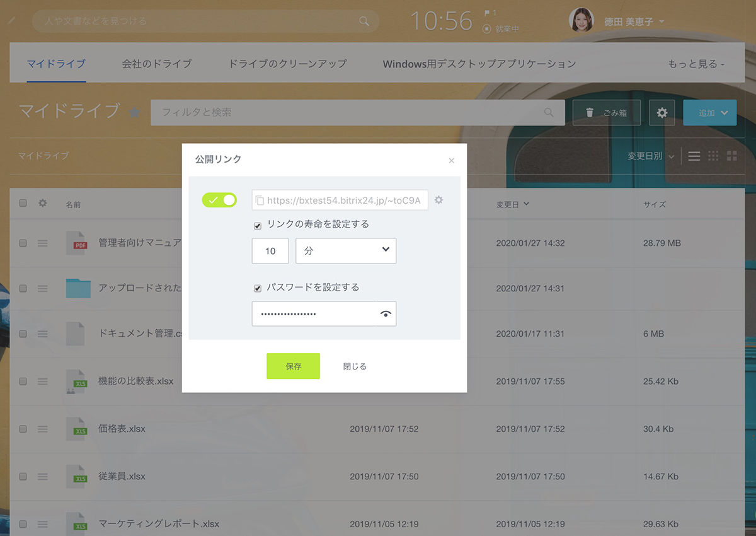Open the マーケティングレポート.xlsx file name
This screenshot has height=536, width=756.
159,524
